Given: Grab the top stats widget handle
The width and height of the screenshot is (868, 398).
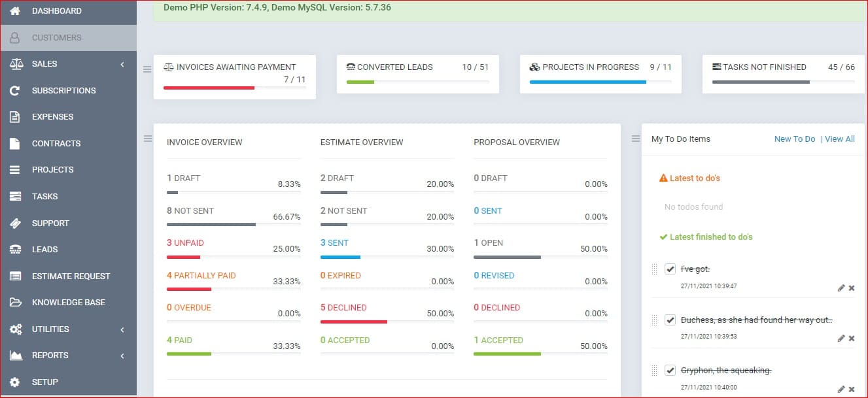Looking at the screenshot, I should click(x=147, y=69).
